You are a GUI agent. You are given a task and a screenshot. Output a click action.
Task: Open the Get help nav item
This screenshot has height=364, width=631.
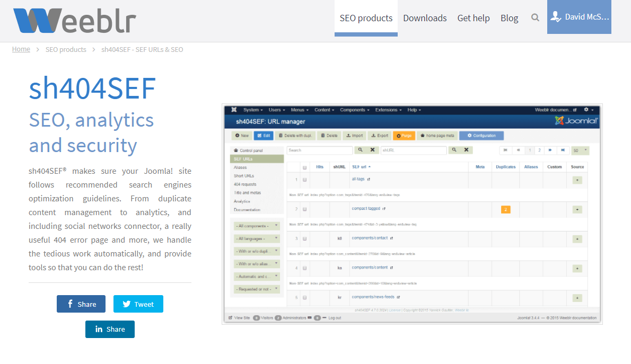pos(473,18)
